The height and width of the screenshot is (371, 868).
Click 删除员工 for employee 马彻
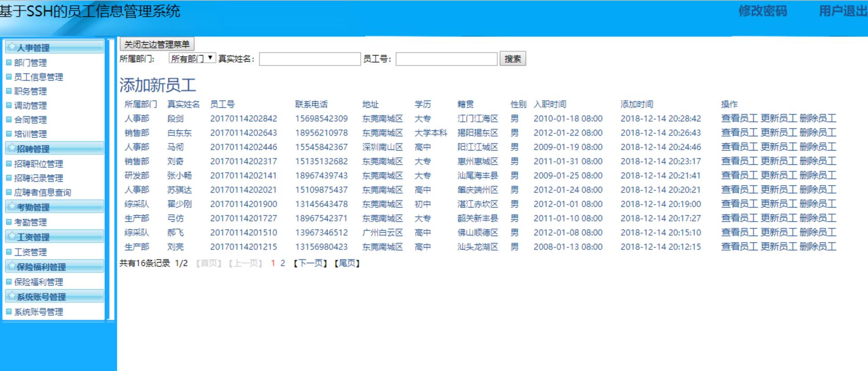tap(818, 147)
